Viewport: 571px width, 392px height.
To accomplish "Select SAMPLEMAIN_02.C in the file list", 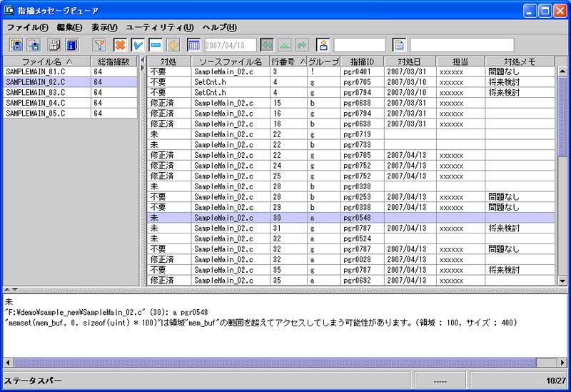I will (x=70, y=82).
